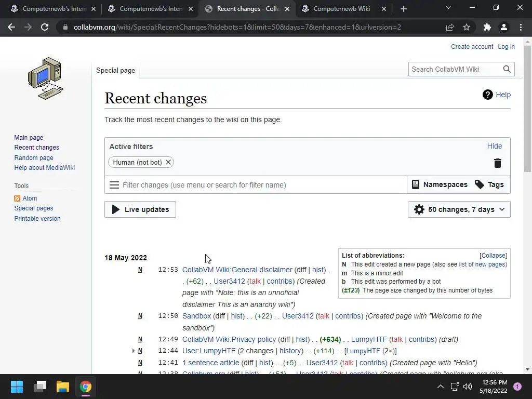The image size is (532, 399).
Task: Switch to Computernewb Wiki tab
Action: point(341,9)
